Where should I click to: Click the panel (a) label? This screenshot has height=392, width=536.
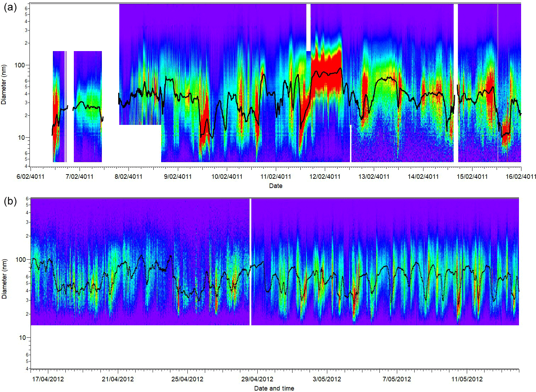10,8
